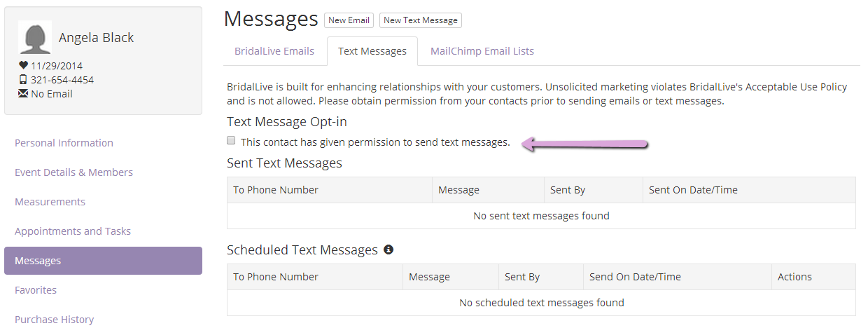868x328 pixels.
Task: Click the heart icon beside the 11/29/2014 date
Action: (x=23, y=65)
